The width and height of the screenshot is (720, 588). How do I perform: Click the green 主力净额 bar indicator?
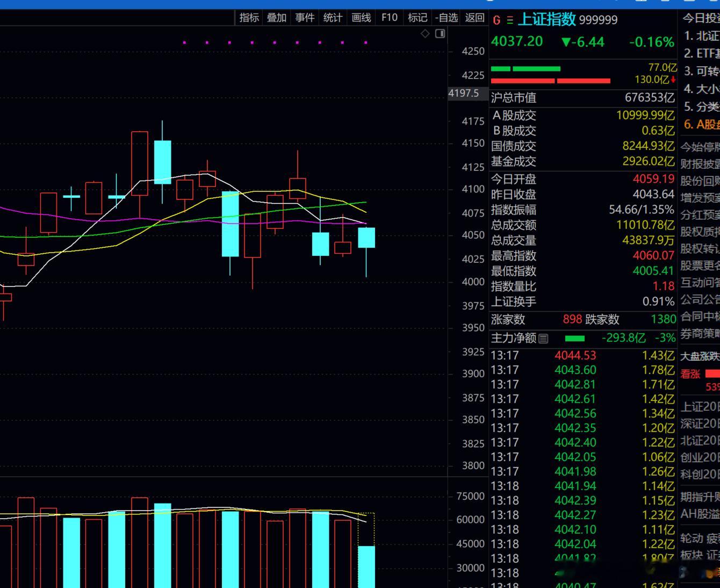click(x=575, y=339)
